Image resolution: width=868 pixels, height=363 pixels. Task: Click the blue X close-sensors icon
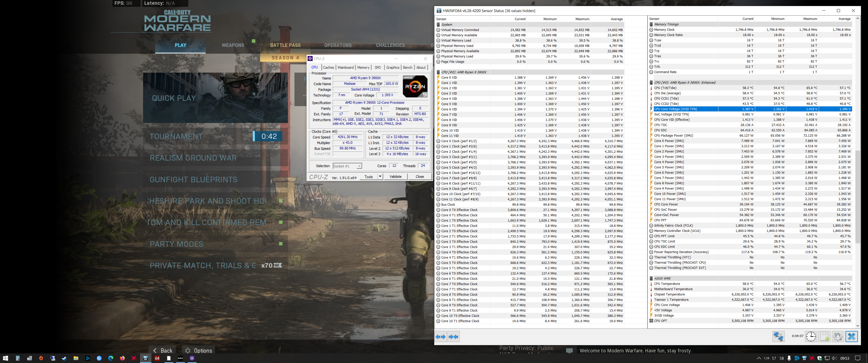tap(852, 336)
